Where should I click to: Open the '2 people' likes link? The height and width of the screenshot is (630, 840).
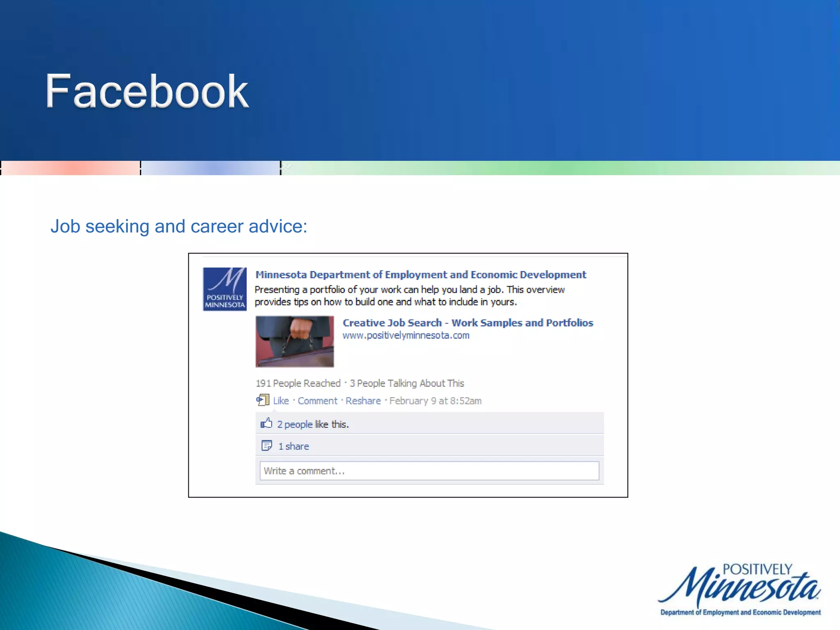coord(294,425)
